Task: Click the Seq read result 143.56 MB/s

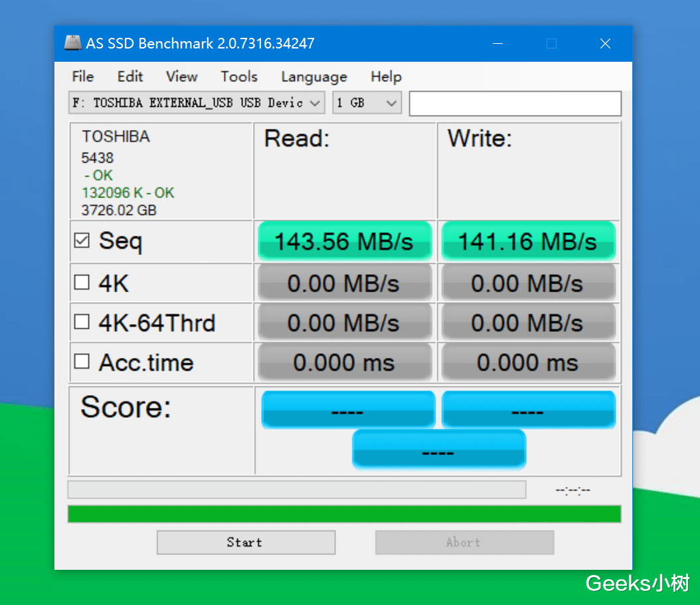Action: click(x=345, y=241)
